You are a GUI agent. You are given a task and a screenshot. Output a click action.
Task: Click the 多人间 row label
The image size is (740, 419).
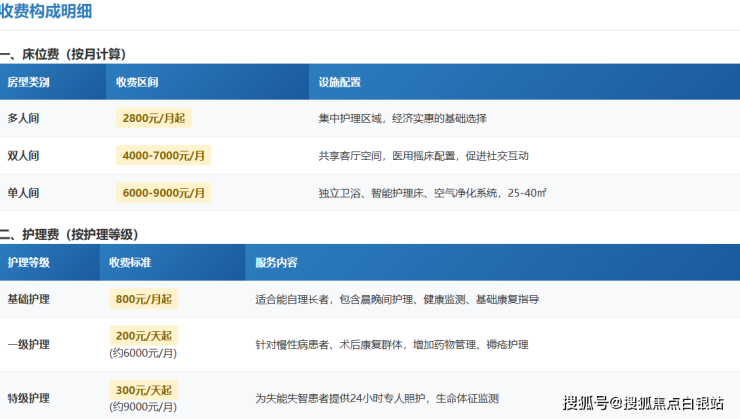(24, 118)
